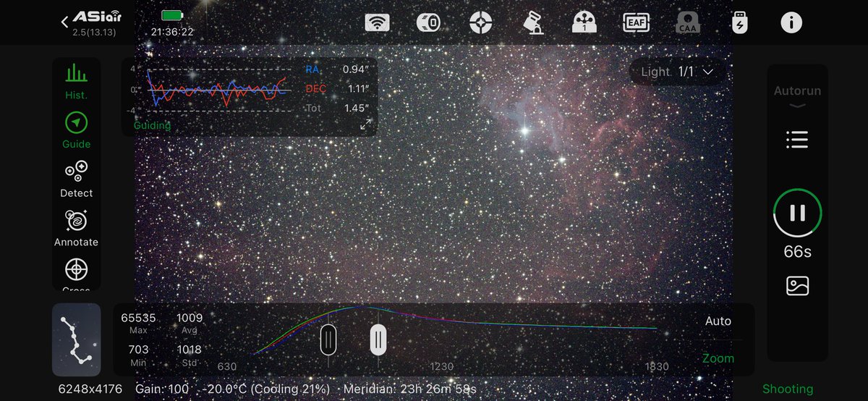This screenshot has height=401, width=868.
Task: Open the sky atlas constellation thumbnail
Action: [76, 339]
